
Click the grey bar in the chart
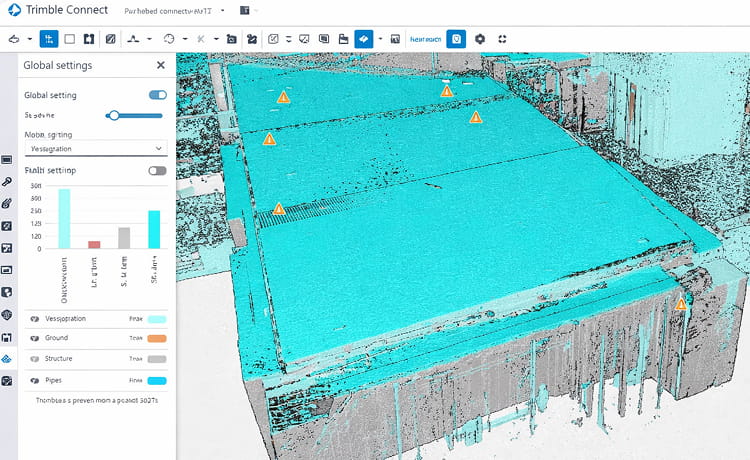[124, 238]
